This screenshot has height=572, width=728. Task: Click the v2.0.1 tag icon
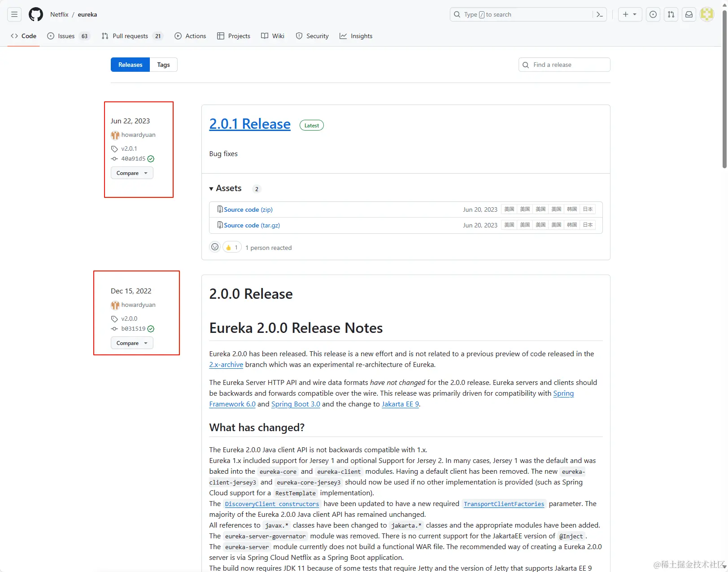tap(114, 148)
